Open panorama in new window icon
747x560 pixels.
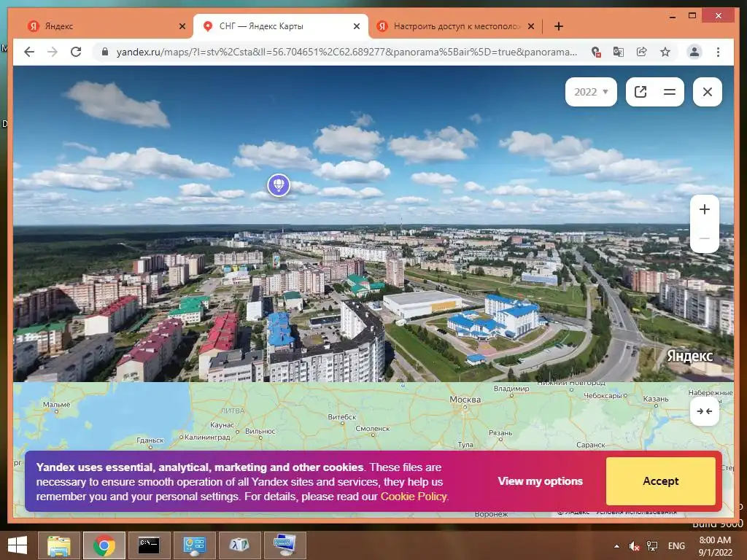pyautogui.click(x=640, y=92)
